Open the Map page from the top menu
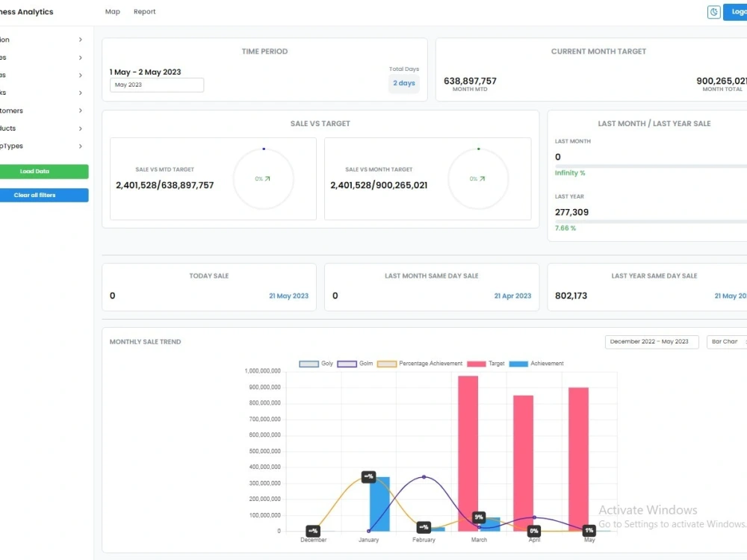The image size is (747, 560). 112,11
